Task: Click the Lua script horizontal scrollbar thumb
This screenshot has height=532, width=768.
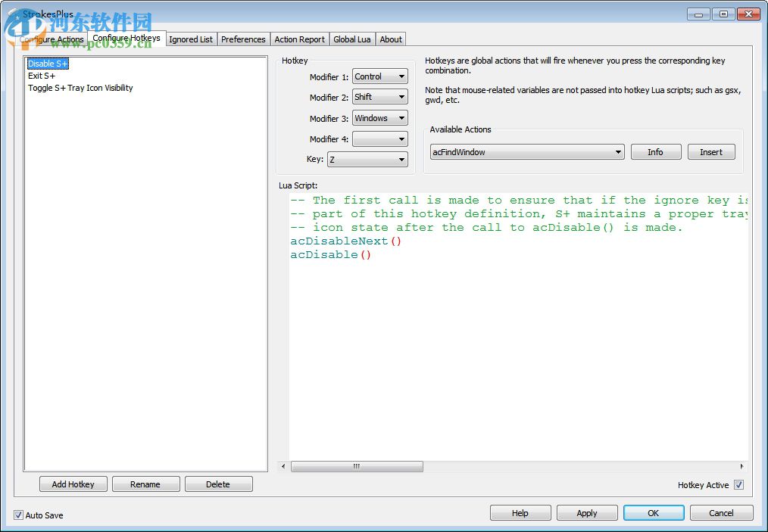Action: [357, 467]
